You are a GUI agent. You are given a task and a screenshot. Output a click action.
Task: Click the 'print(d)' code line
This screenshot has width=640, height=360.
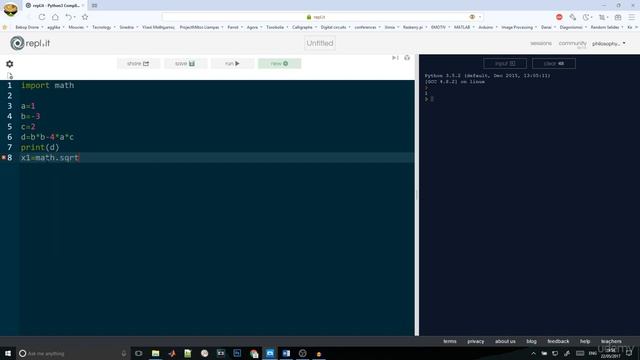40,147
